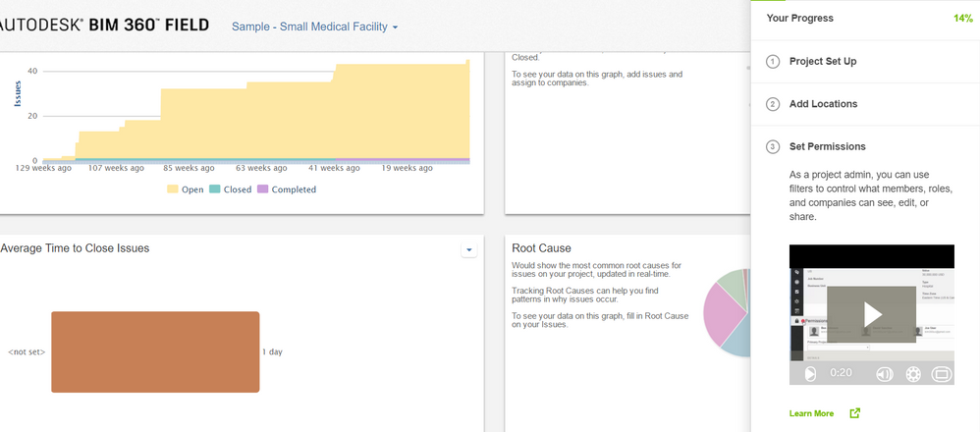This screenshot has height=432, width=980.
Task: Play the permissions tutorial video via center button
Action: point(872,314)
